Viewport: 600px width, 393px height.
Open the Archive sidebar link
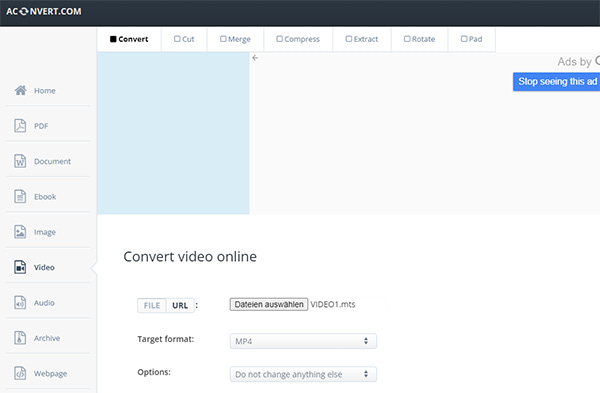click(47, 338)
